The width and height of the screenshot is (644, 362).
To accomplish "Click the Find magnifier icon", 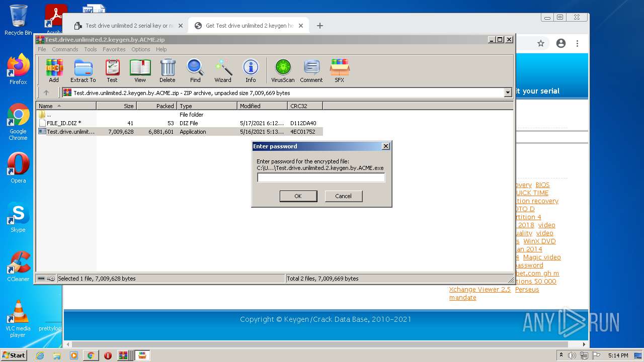I will point(195,70).
